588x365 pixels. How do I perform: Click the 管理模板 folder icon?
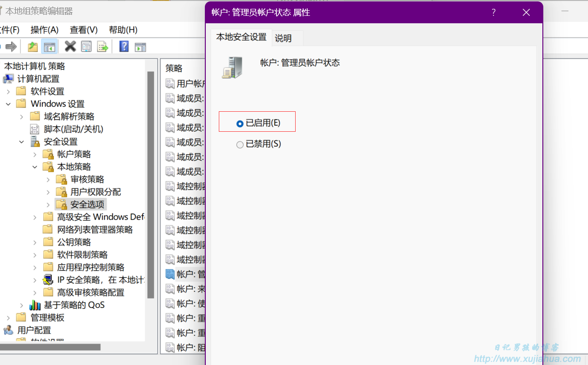pos(21,318)
